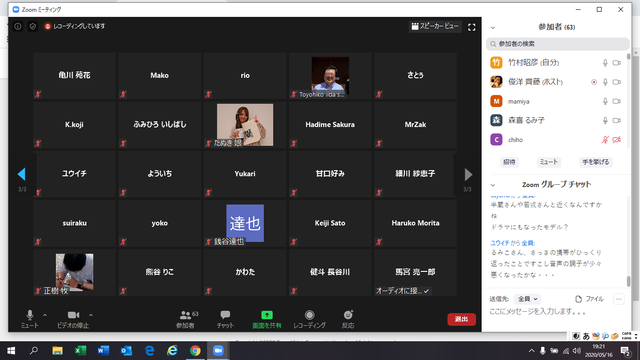Select the 正樹 牧 video tile
Viewport: 640px width, 360px height.
point(74,272)
